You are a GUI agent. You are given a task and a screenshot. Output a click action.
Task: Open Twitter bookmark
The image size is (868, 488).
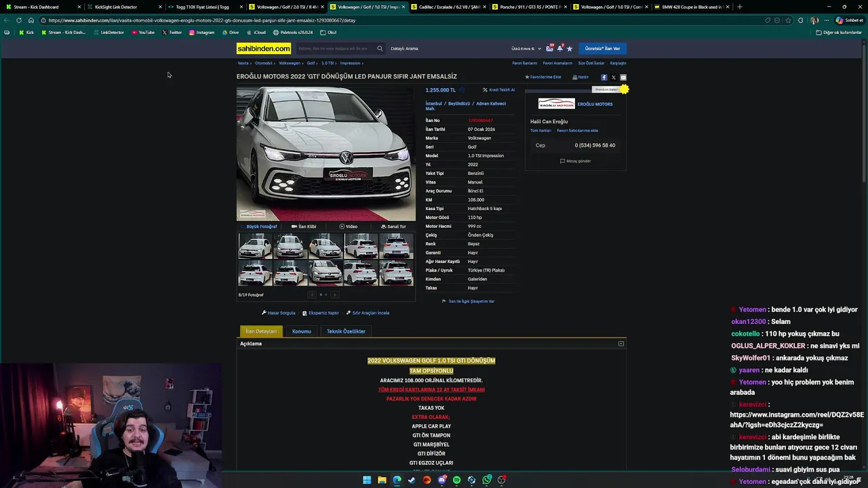pyautogui.click(x=172, y=33)
